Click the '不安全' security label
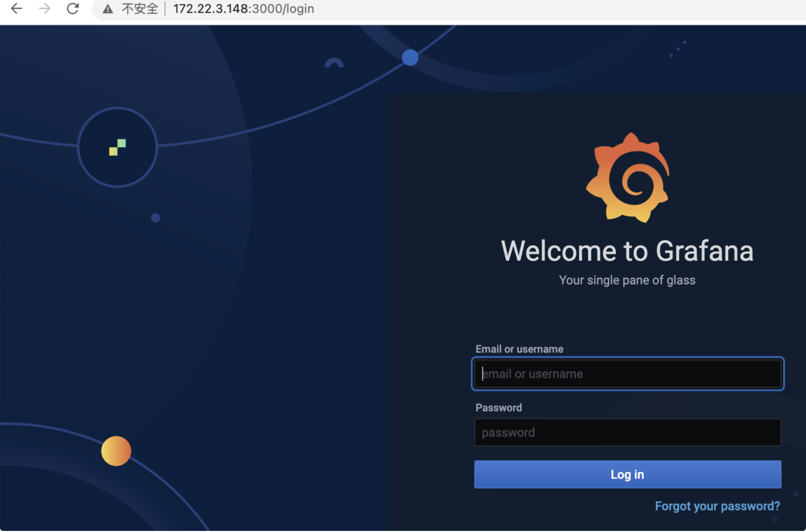 (140, 9)
